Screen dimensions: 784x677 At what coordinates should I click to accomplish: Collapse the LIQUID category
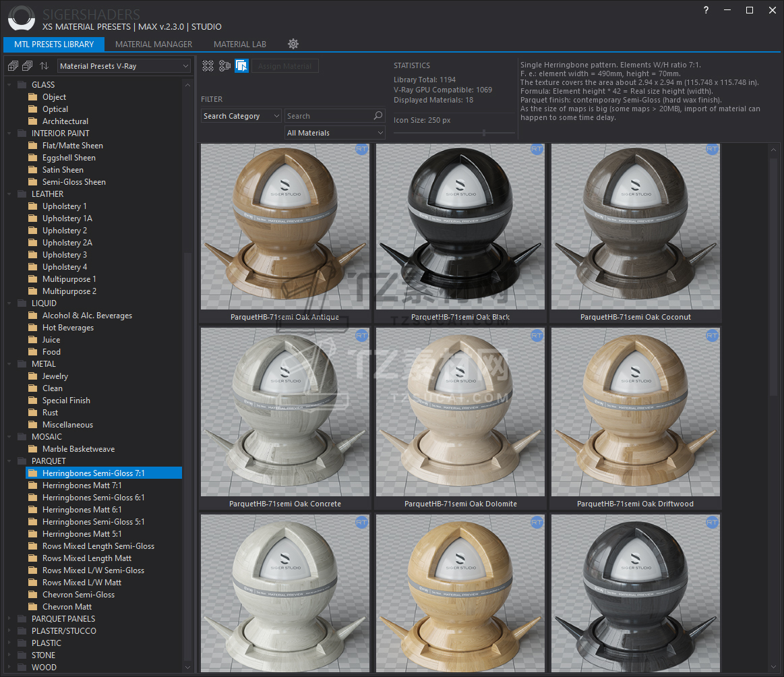click(x=9, y=303)
